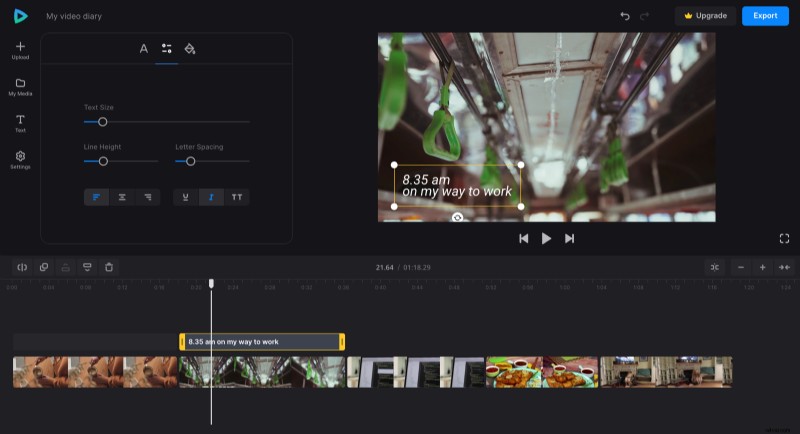Viewport: 800px width, 434px height.
Task: Switch to the color fill bucket tab
Action: [x=189, y=48]
